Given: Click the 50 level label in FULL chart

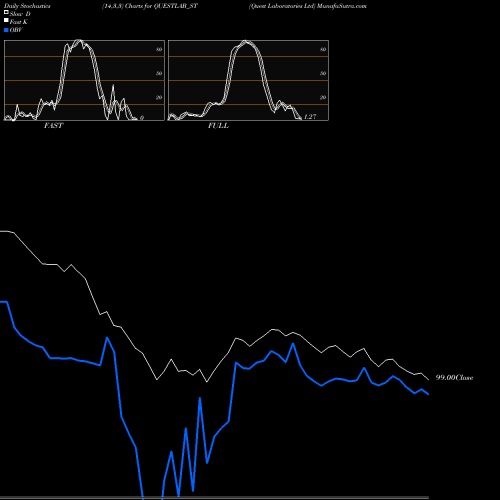Looking at the screenshot, I should [323, 73].
